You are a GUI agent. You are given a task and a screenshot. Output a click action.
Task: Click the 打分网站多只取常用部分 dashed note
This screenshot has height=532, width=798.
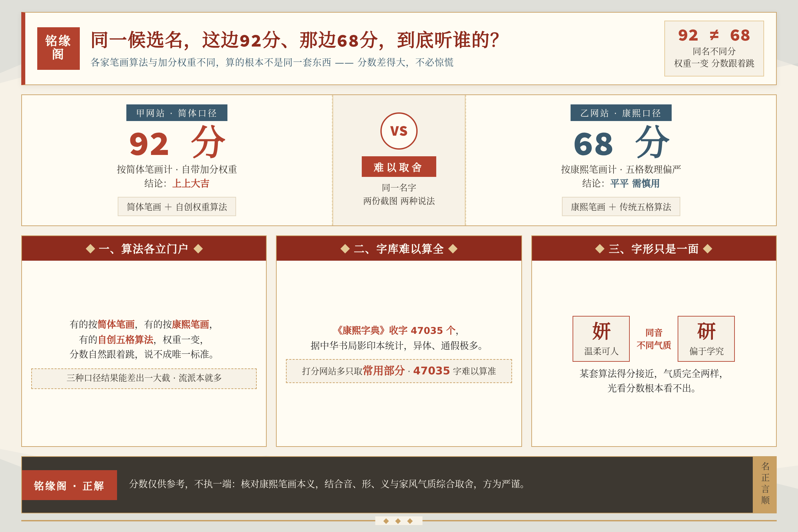coord(399,371)
